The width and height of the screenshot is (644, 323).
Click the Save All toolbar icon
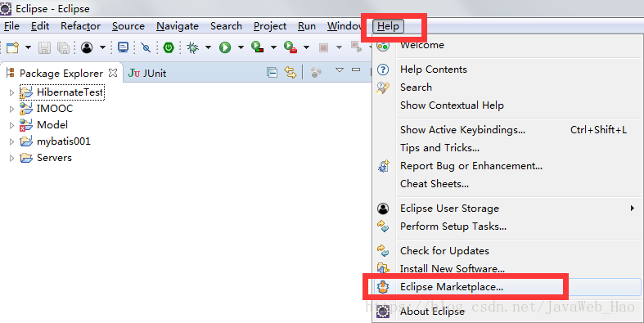(63, 47)
